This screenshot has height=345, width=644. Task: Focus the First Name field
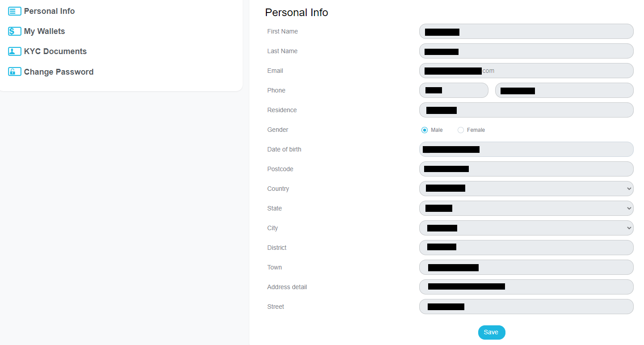(526, 31)
